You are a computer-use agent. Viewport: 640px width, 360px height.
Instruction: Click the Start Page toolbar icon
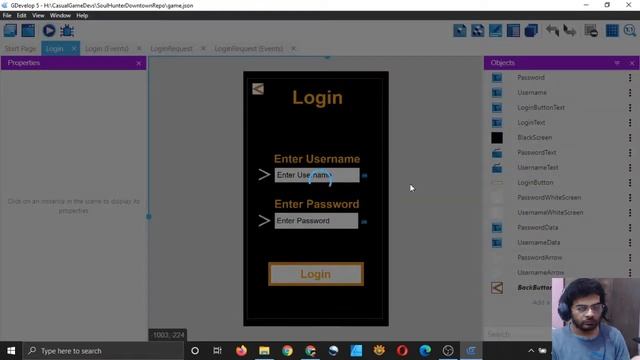click(x=28, y=31)
